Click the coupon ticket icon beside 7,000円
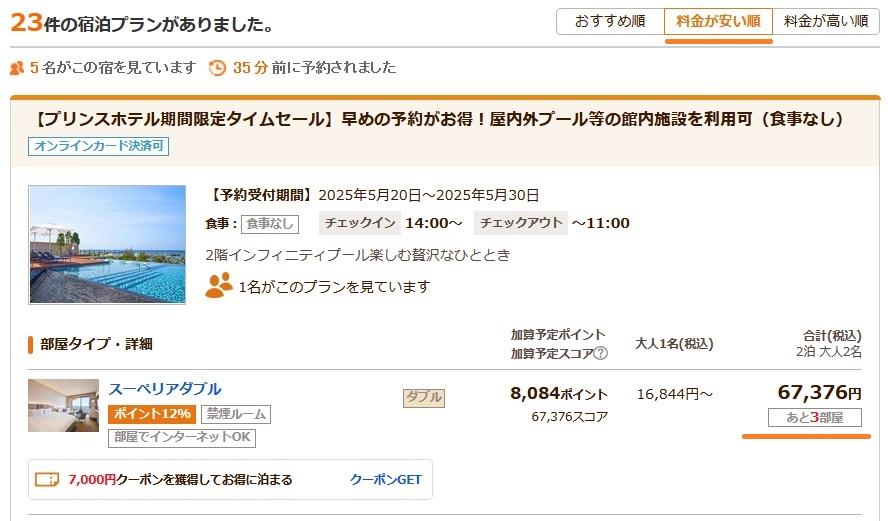Viewport: 888px width, 521px height. click(47, 479)
